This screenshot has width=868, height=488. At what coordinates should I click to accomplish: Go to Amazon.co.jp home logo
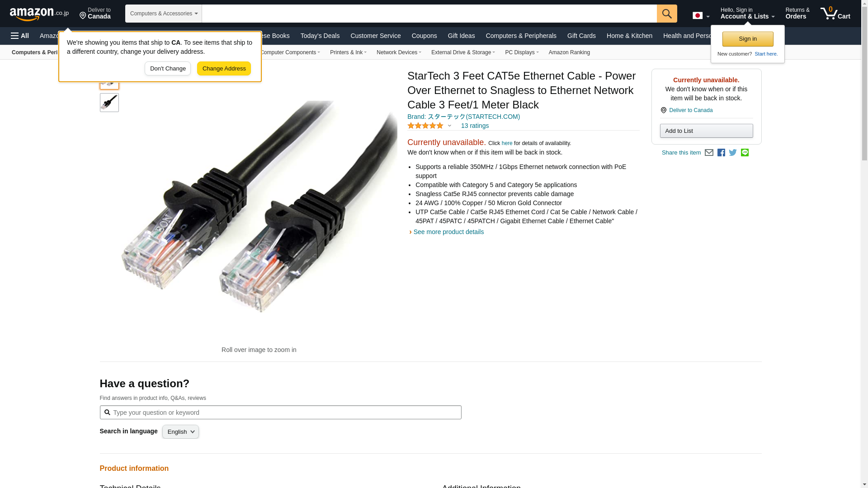[x=39, y=14]
